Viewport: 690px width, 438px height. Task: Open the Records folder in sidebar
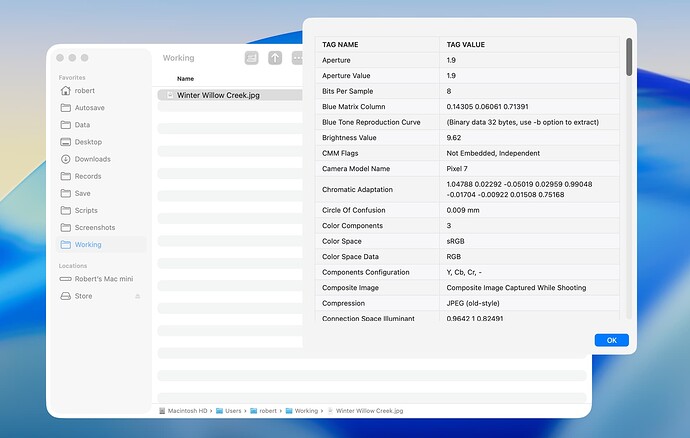(101, 177)
